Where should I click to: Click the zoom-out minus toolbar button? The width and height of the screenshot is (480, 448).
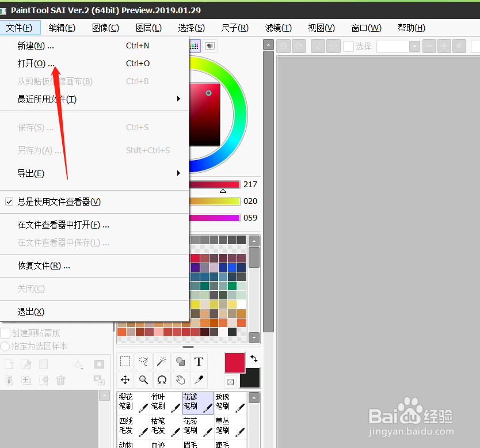(x=429, y=46)
